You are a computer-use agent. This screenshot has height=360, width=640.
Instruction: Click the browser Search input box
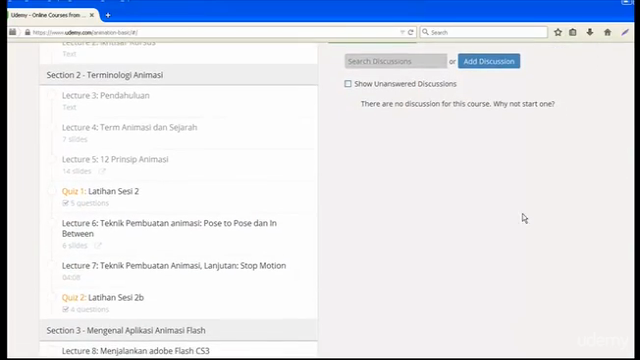pyautogui.click(x=484, y=32)
